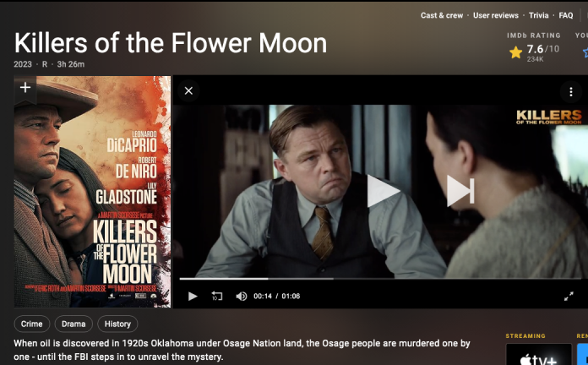Image resolution: width=588 pixels, height=365 pixels.
Task: Open the video player three-dot menu
Action: click(571, 91)
